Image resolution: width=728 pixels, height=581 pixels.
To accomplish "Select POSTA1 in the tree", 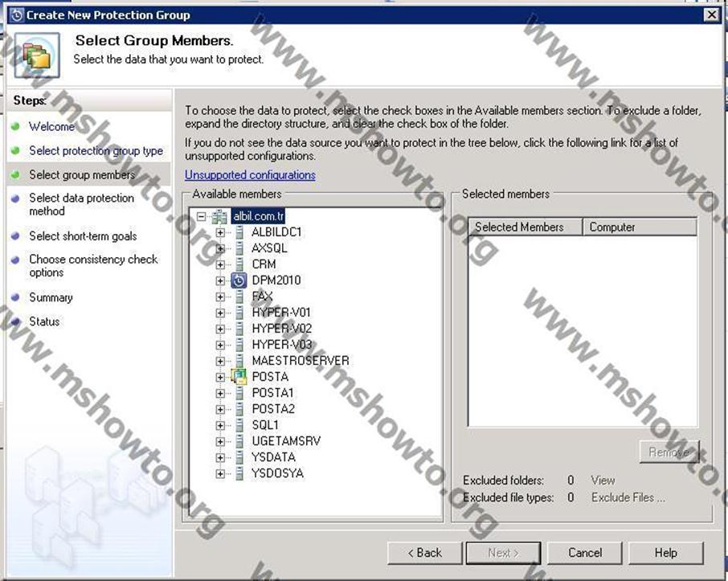I will (273, 393).
